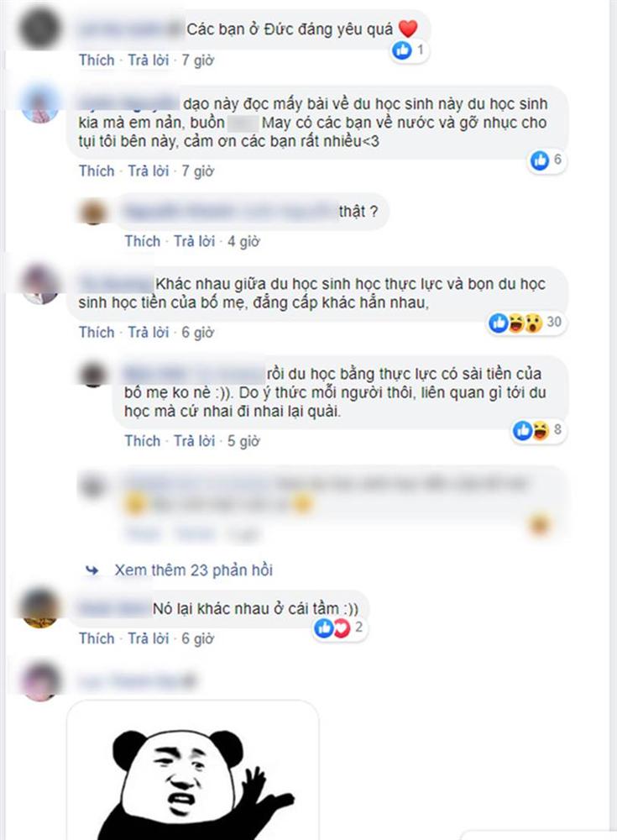The height and width of the screenshot is (840, 617).
Task: Click Trả lời under 'Nó lại khác nhau ở cái tầm'
Action: 149,638
